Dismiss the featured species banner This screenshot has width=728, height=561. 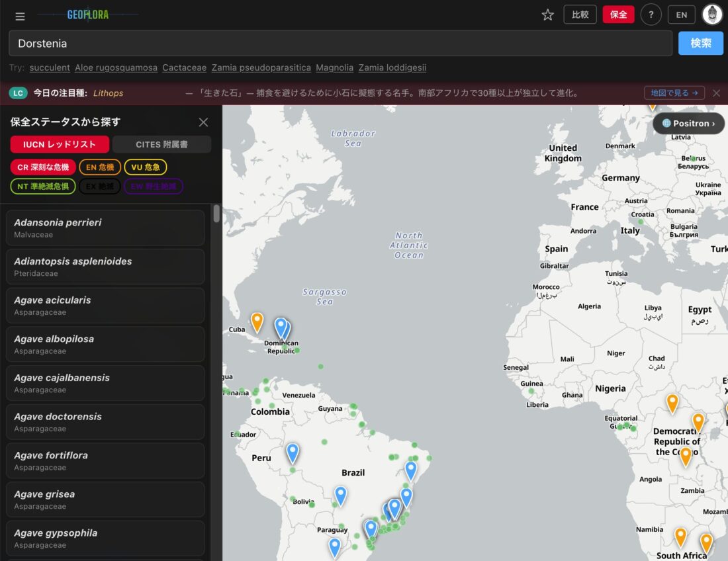point(716,93)
